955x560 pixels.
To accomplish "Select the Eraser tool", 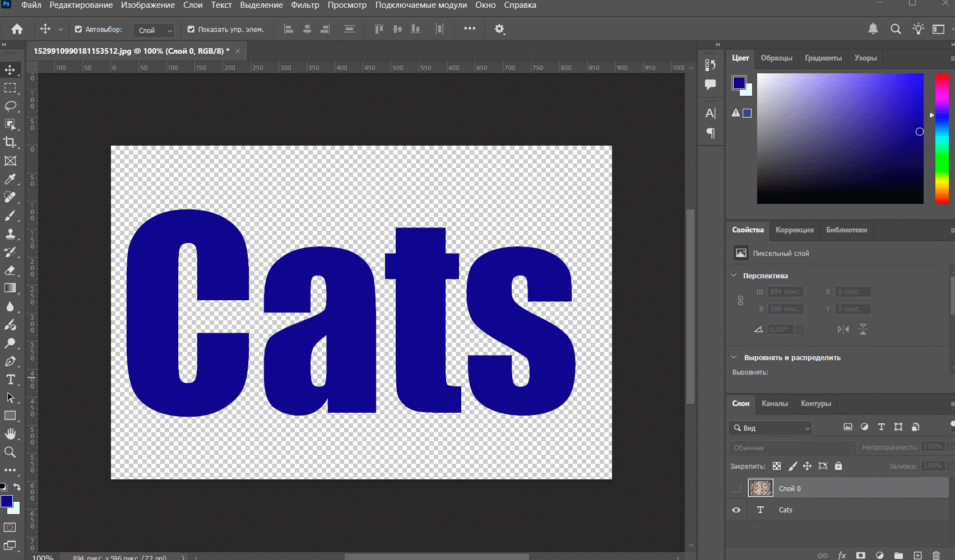I will point(10,270).
